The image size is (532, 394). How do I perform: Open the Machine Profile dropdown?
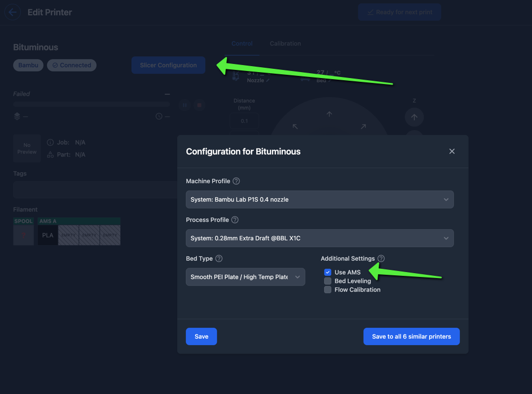pos(320,199)
